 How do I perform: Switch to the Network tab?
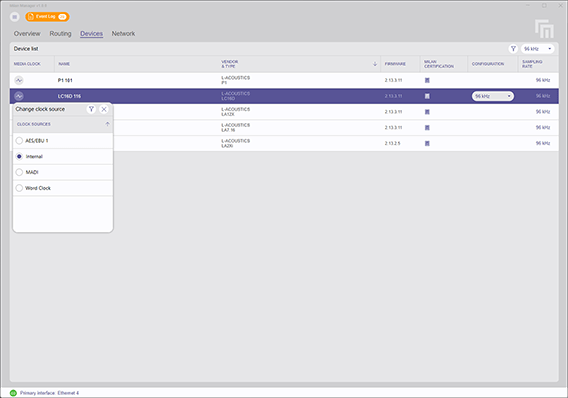point(123,33)
